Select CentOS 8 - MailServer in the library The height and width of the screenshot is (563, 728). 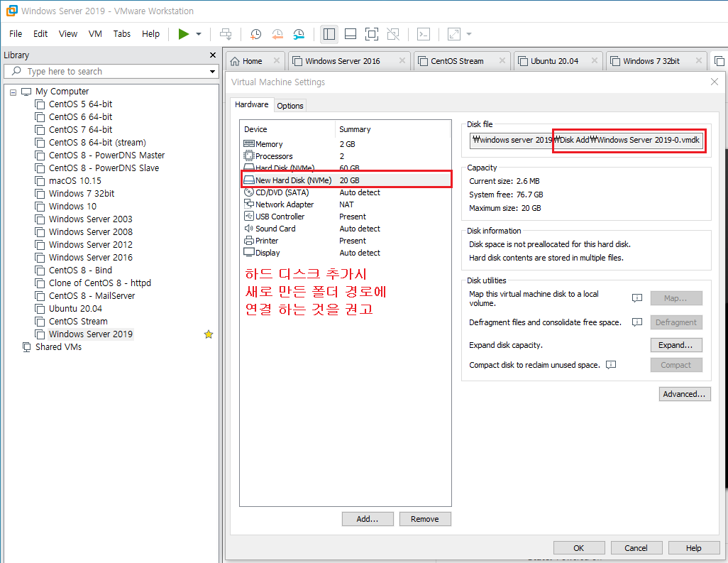pyautogui.click(x=92, y=295)
